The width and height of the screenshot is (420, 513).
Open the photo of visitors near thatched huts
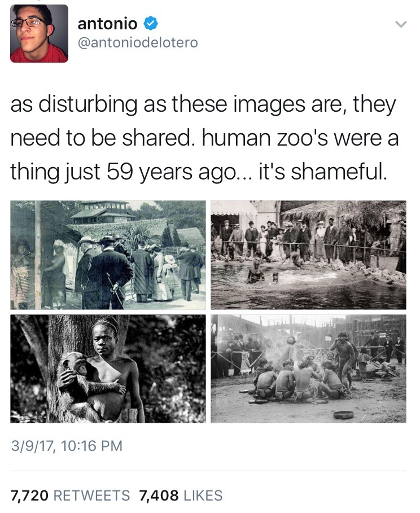(108, 255)
